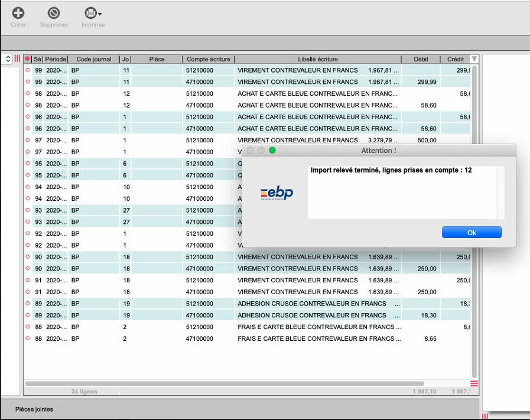
Task: Click debit value 18,30 in row 89
Action: pyautogui.click(x=428, y=315)
